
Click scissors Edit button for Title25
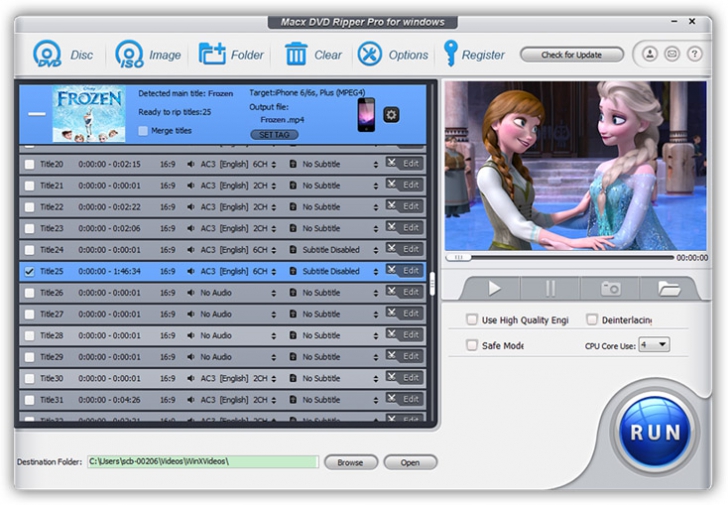pos(405,270)
